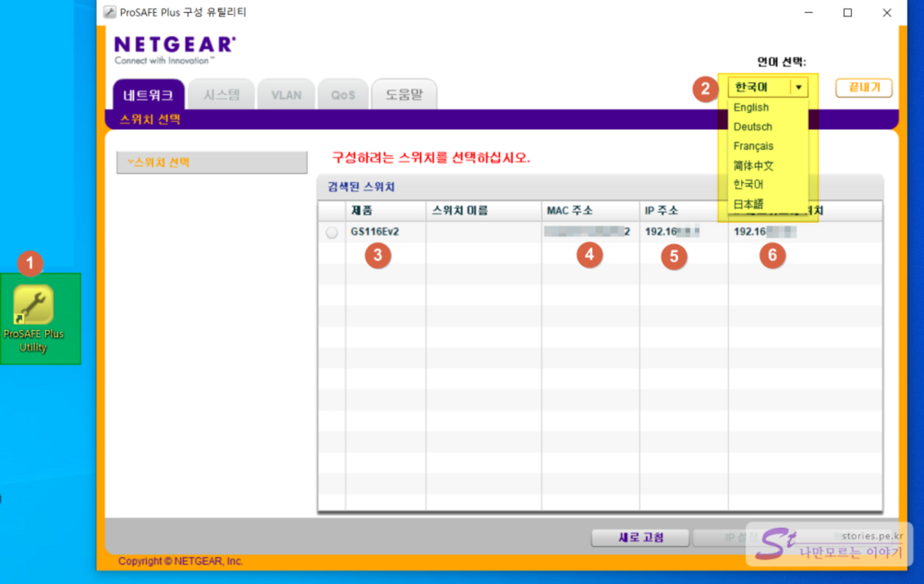
Task: Choose English from the language list
Action: (751, 108)
